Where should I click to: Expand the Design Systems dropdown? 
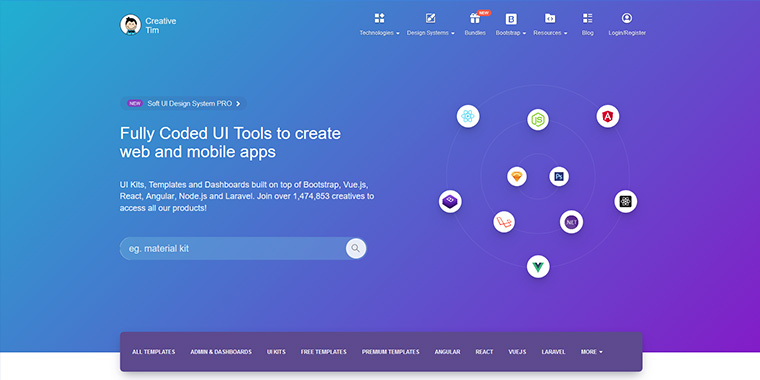(x=430, y=33)
